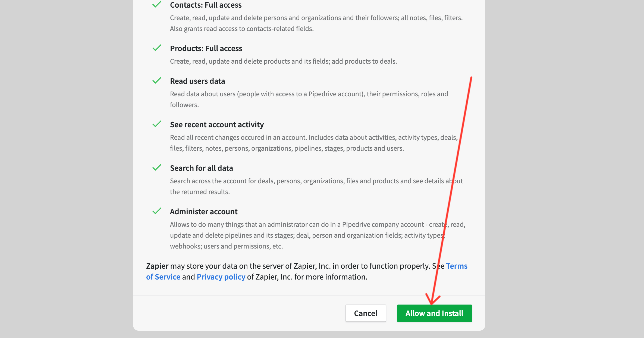Screen dimensions: 644x338
Task: Click the 'See recent account activity' heading
Action: tap(217, 125)
